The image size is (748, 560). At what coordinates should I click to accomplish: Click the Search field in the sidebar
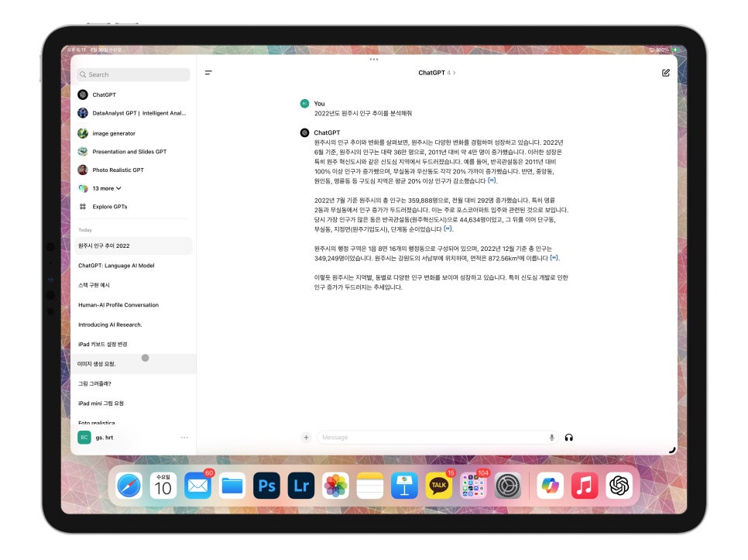pos(133,74)
